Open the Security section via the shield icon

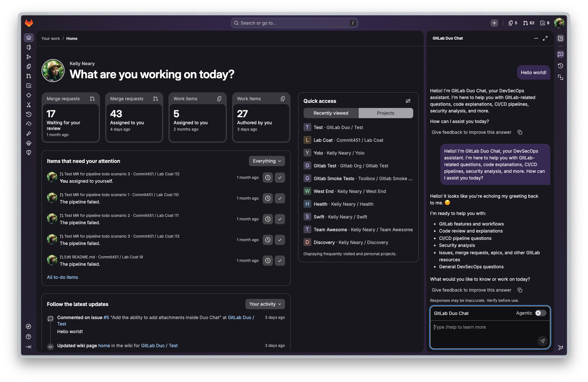[28, 153]
